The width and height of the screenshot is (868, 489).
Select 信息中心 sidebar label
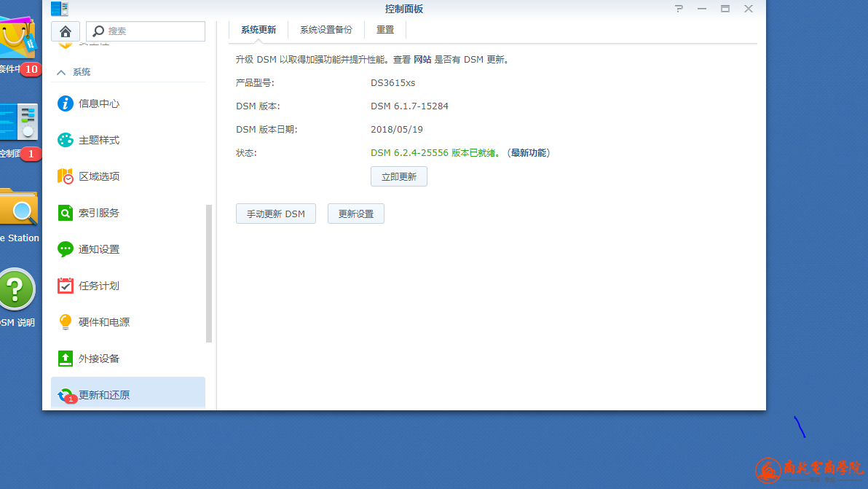point(99,103)
